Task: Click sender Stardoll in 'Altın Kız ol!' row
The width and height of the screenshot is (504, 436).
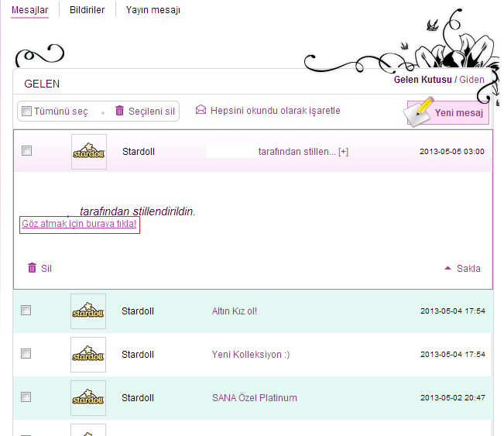Action: (138, 311)
